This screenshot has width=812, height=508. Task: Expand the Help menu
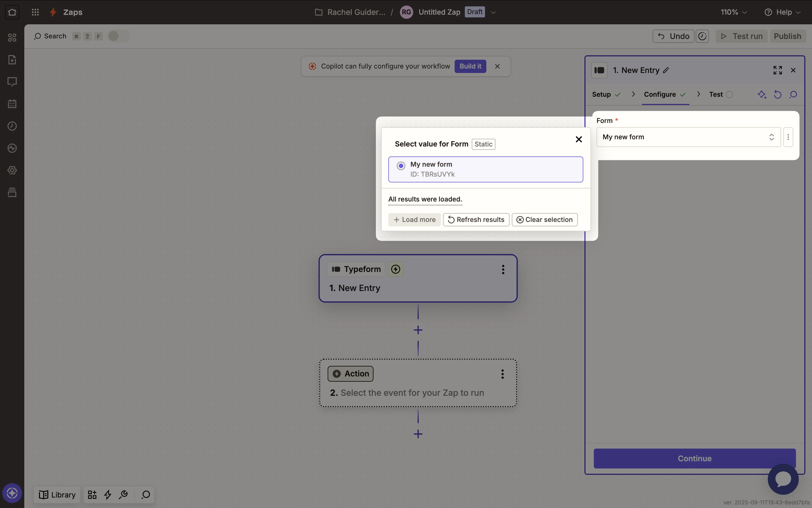click(782, 12)
